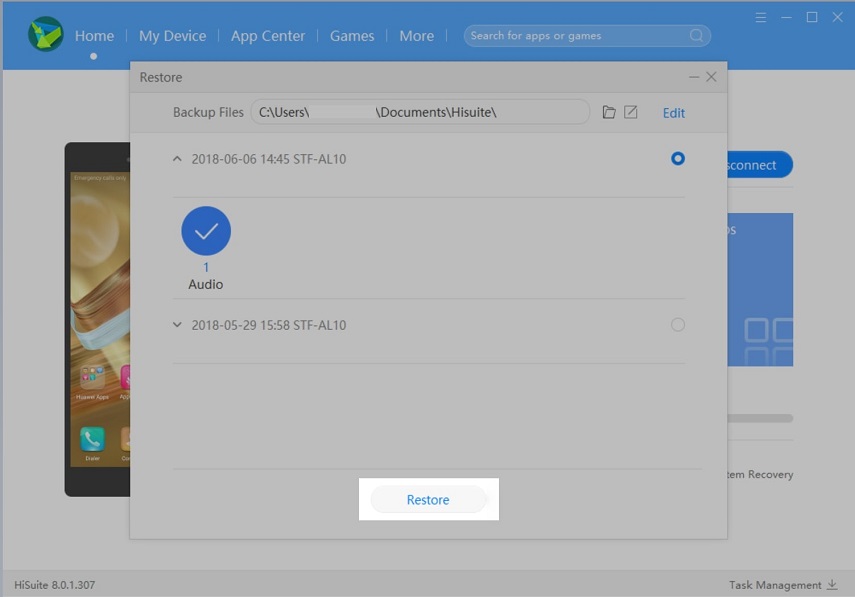
Task: Switch to the My Device tab
Action: tap(172, 36)
